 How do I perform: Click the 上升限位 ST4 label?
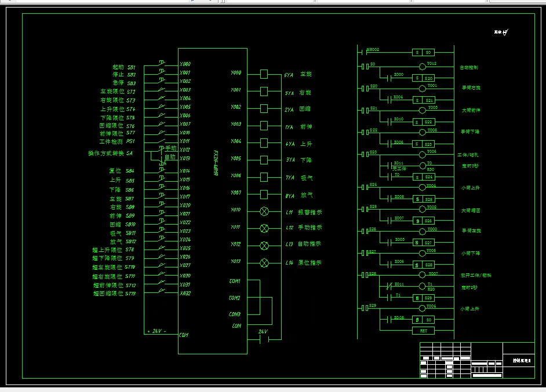click(x=118, y=109)
